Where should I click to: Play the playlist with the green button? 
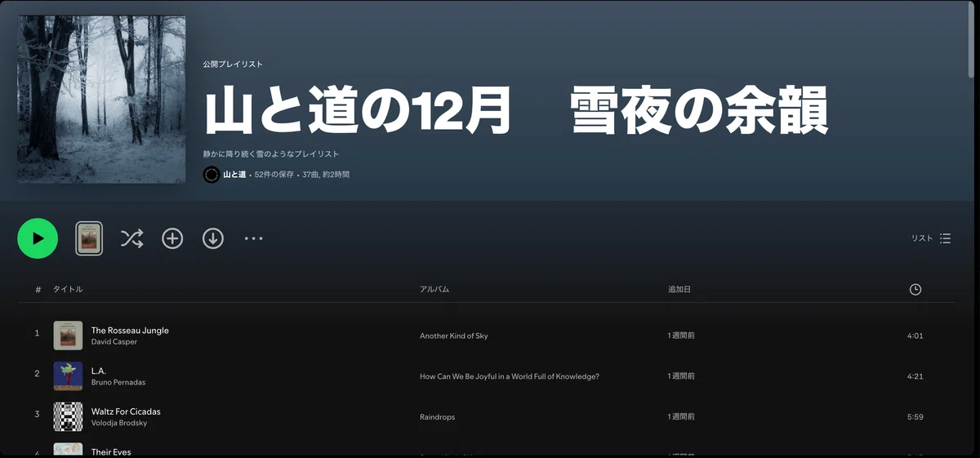point(38,238)
